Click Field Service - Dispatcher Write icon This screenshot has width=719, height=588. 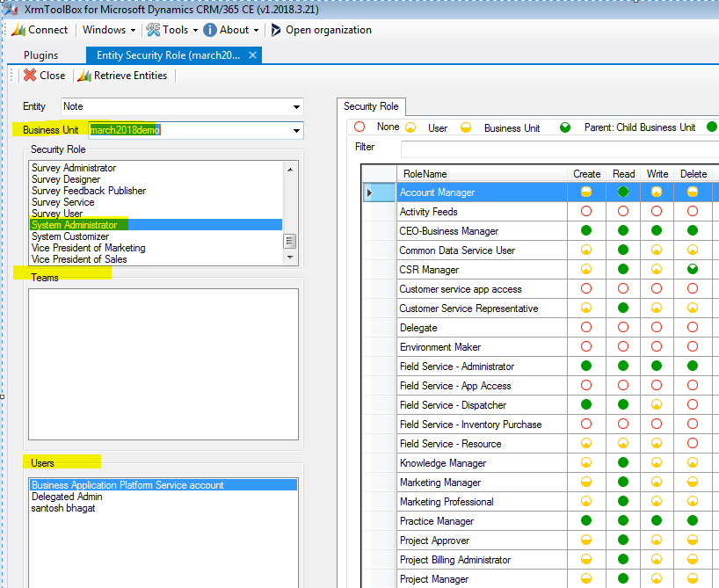pyautogui.click(x=657, y=404)
